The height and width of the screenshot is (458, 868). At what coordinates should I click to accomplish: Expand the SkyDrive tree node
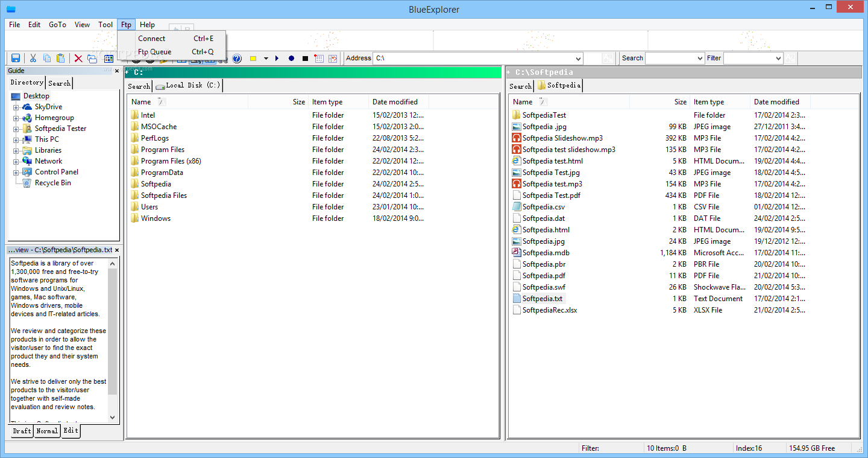[16, 107]
